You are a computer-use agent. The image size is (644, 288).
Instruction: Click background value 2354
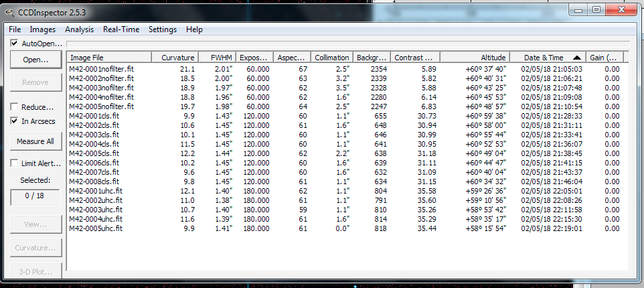point(378,69)
